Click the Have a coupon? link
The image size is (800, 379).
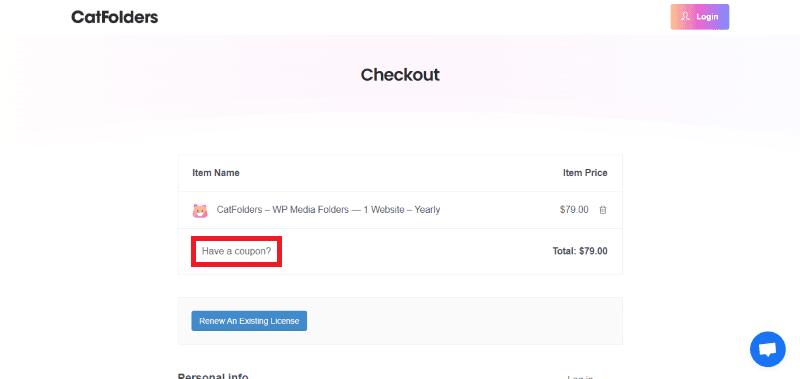click(236, 251)
